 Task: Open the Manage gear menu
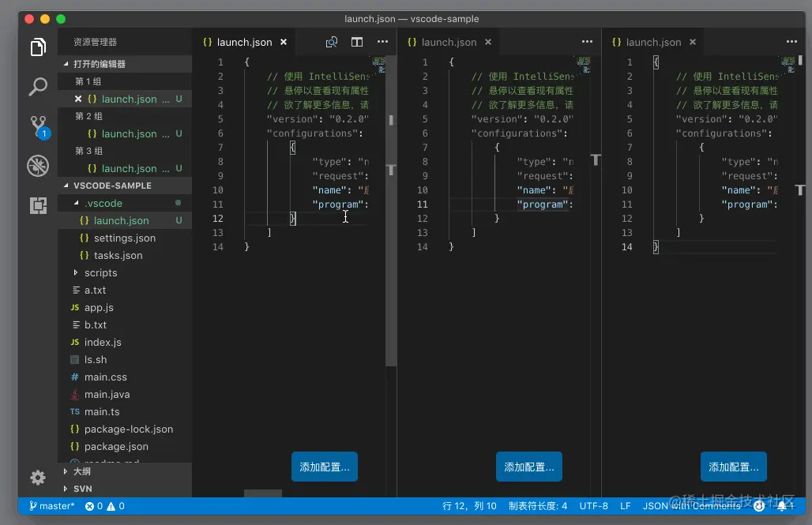38,478
